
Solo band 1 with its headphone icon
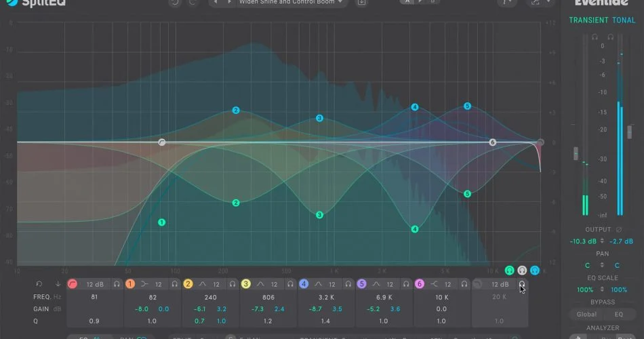point(174,284)
